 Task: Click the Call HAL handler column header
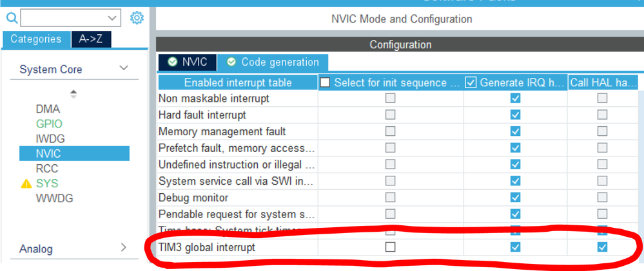603,82
